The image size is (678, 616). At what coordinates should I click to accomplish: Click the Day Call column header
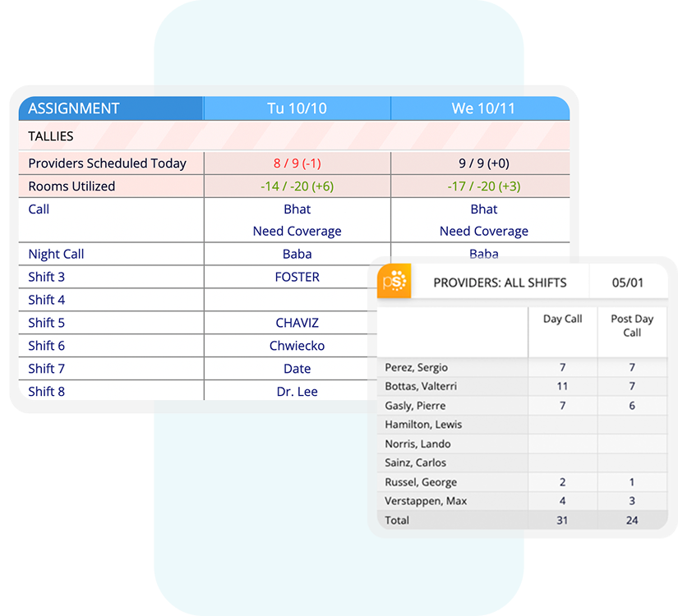coord(562,319)
